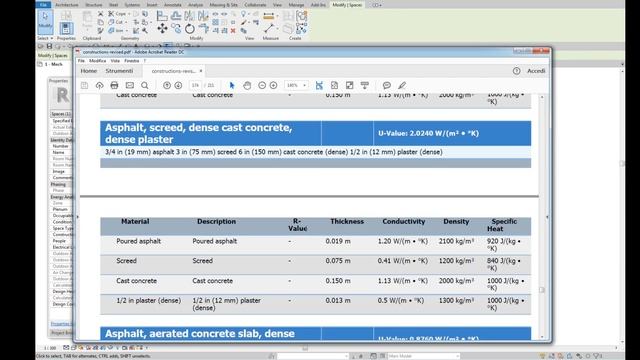
Task: Click the fit width scrolling icon
Action: coord(319,85)
